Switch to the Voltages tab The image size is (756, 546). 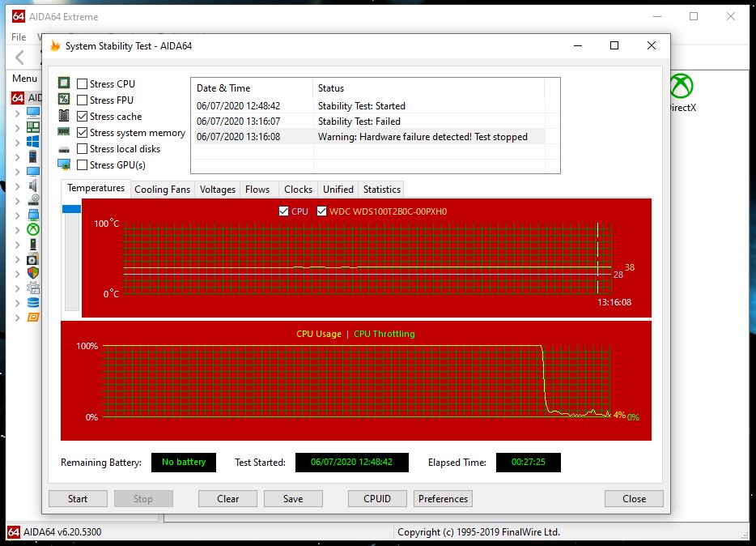(x=218, y=189)
